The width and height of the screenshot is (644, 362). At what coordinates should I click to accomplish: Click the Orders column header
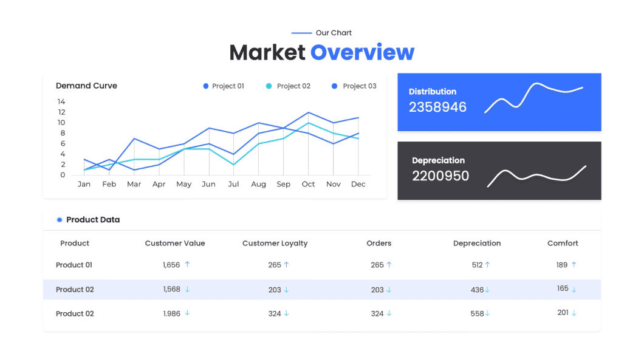(379, 244)
